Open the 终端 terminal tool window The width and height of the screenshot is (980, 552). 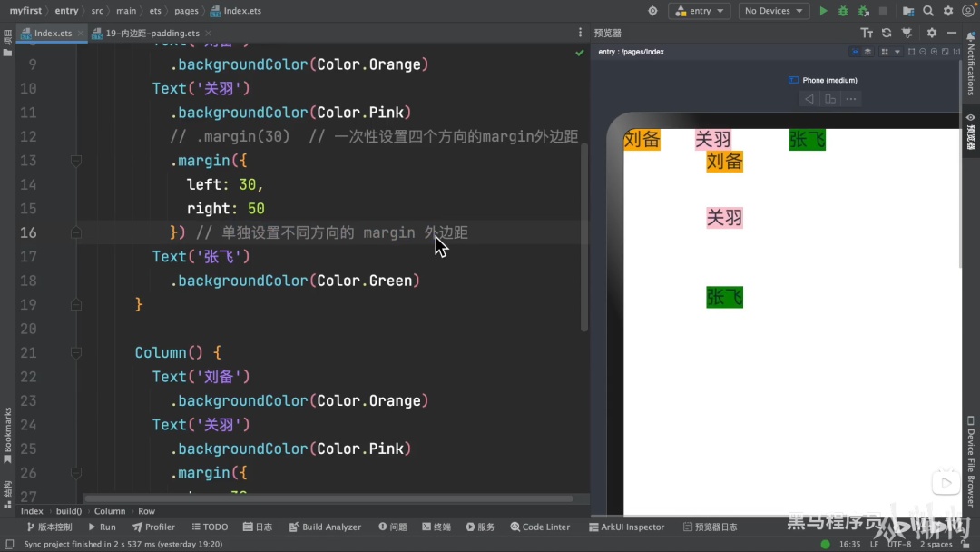point(436,527)
